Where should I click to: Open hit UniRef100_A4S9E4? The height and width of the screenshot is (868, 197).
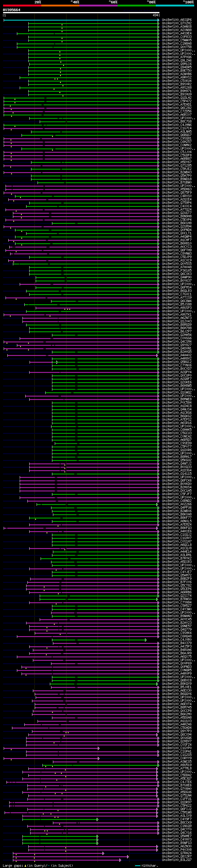[177, 33]
